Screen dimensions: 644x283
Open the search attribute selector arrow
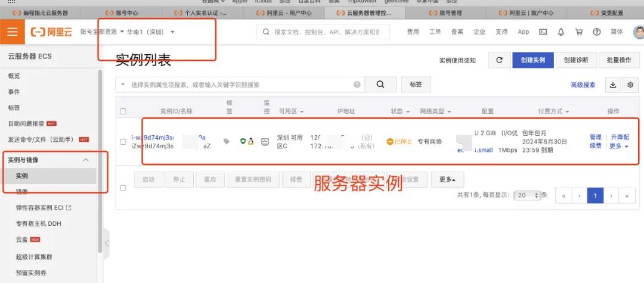point(123,85)
